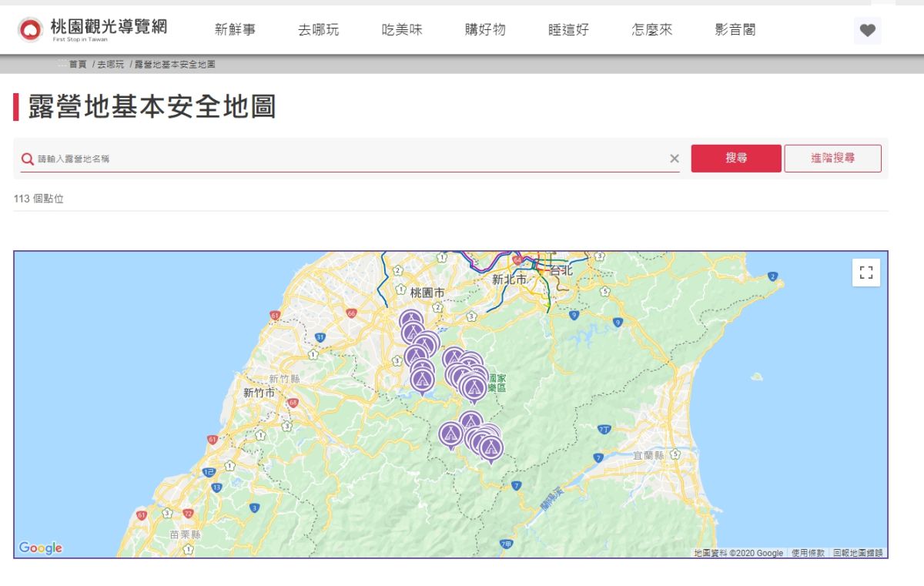Open the 吃美味 navigation menu
The width and height of the screenshot is (924, 586).
[402, 29]
